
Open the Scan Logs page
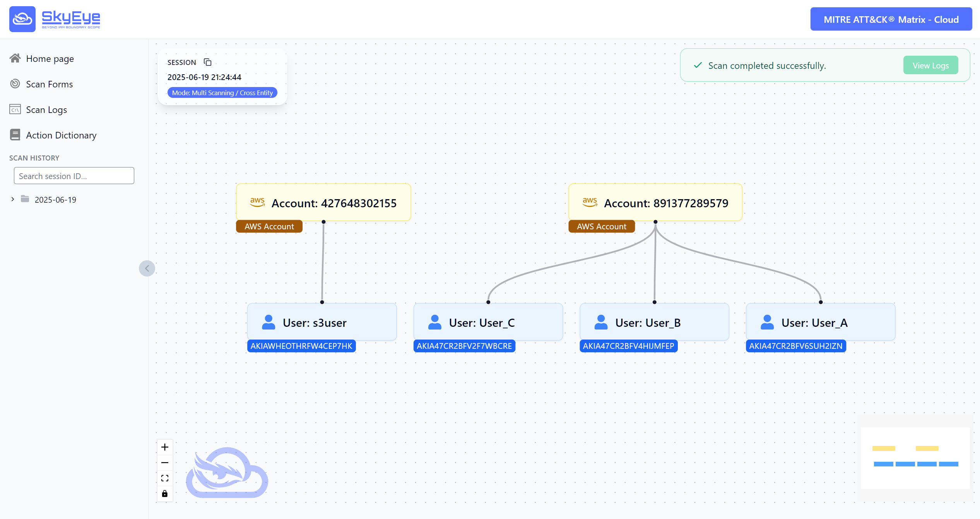[x=46, y=110]
